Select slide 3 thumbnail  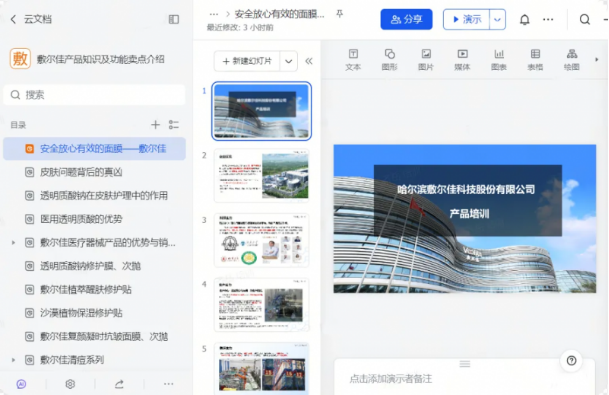(x=261, y=240)
